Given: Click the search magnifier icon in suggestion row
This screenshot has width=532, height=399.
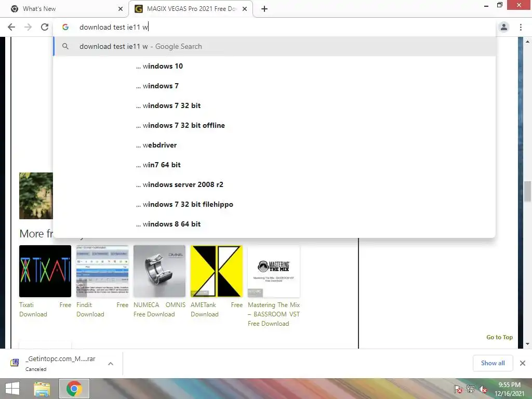Looking at the screenshot, I should [x=65, y=46].
